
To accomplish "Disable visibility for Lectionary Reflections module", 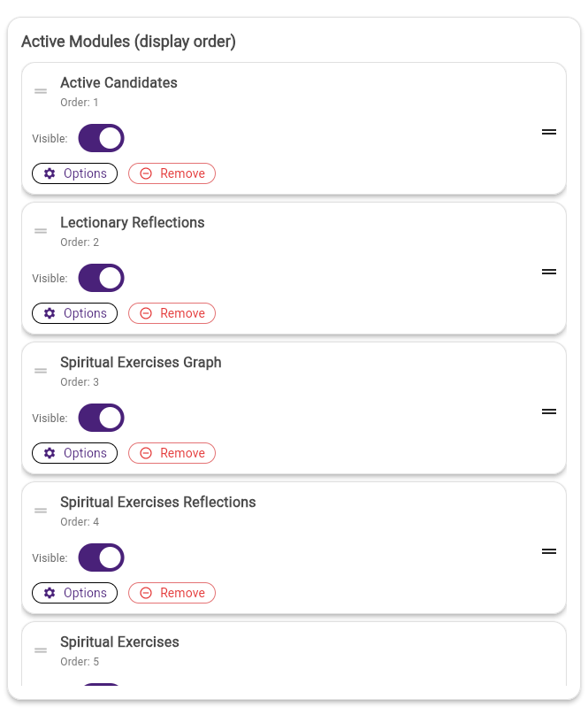I will click(101, 278).
